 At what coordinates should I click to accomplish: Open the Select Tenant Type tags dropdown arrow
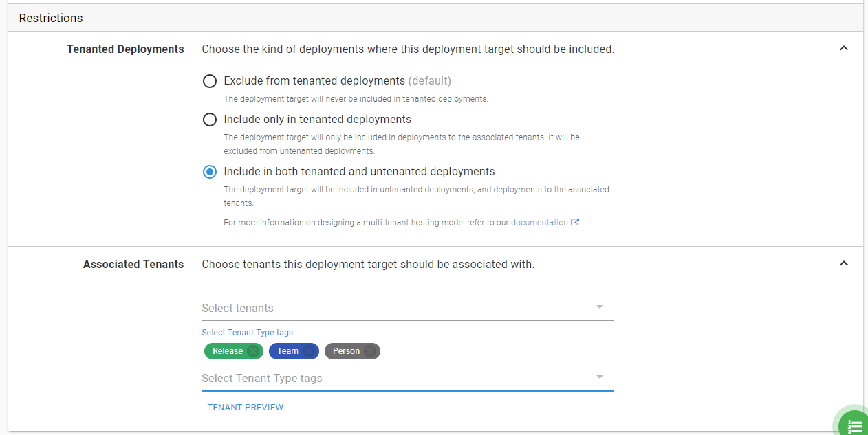click(x=600, y=377)
